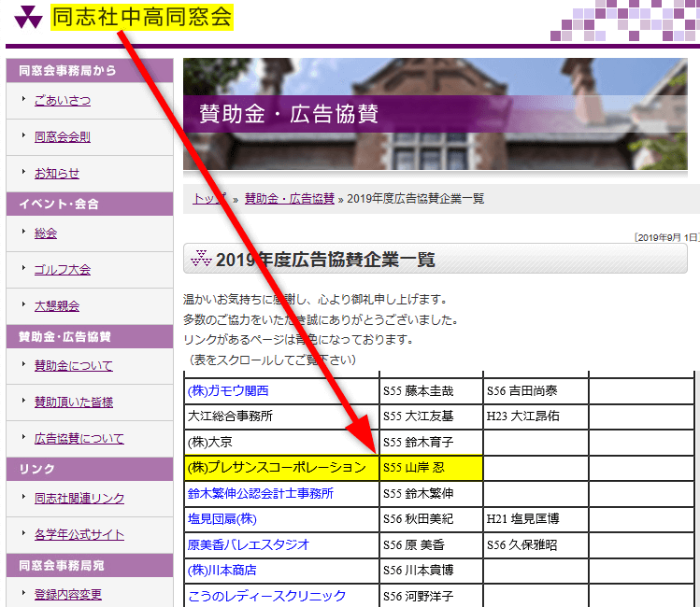Select cell H23 大江昂佑
The width and height of the screenshot is (700, 607).
[536, 416]
